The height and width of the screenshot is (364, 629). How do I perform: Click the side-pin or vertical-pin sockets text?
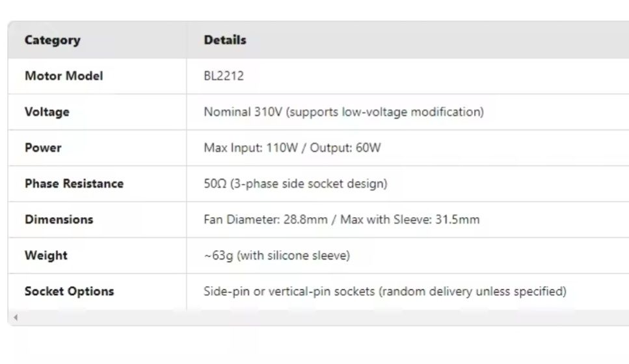click(384, 291)
